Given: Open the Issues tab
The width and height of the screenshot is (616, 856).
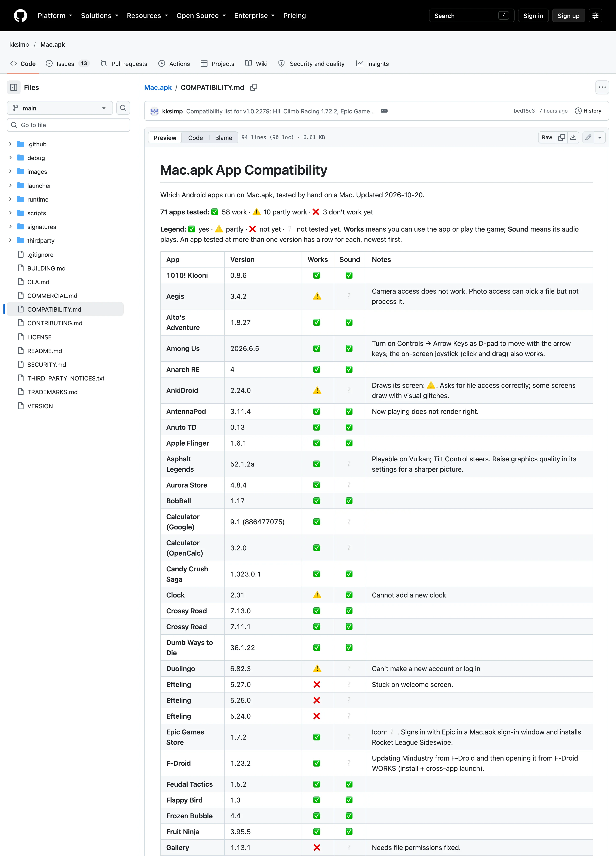Looking at the screenshot, I should click(x=68, y=64).
